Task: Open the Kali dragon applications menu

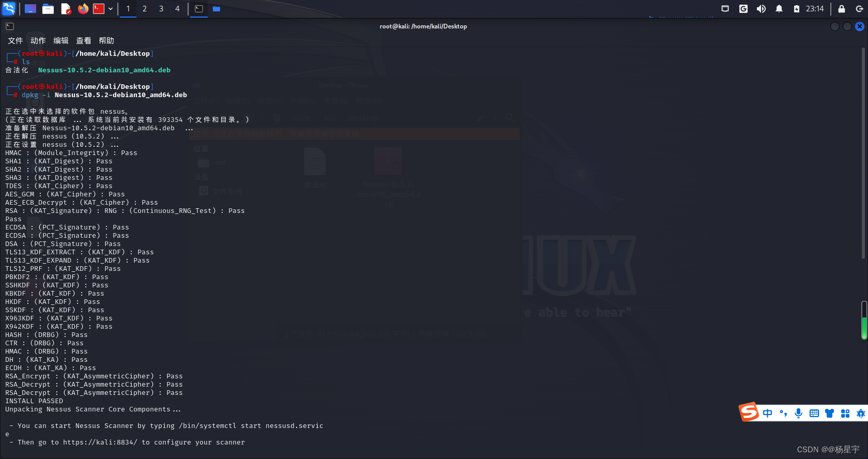Action: (9, 8)
